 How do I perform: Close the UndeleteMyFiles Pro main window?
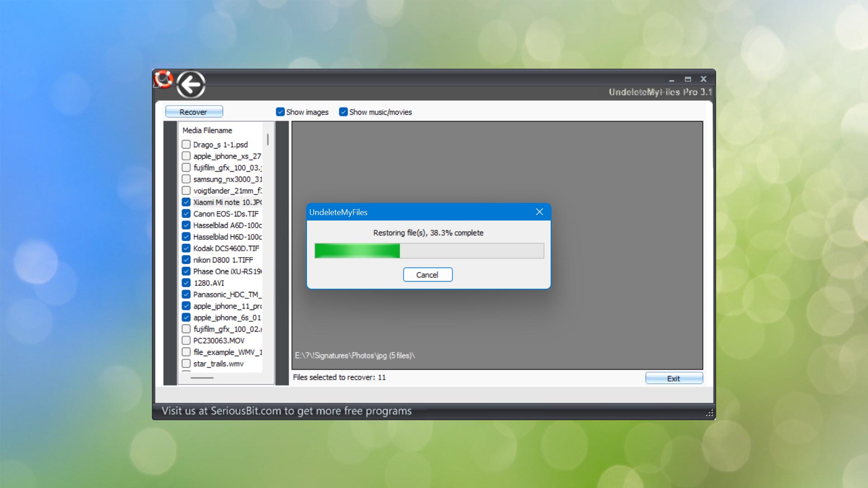[703, 79]
